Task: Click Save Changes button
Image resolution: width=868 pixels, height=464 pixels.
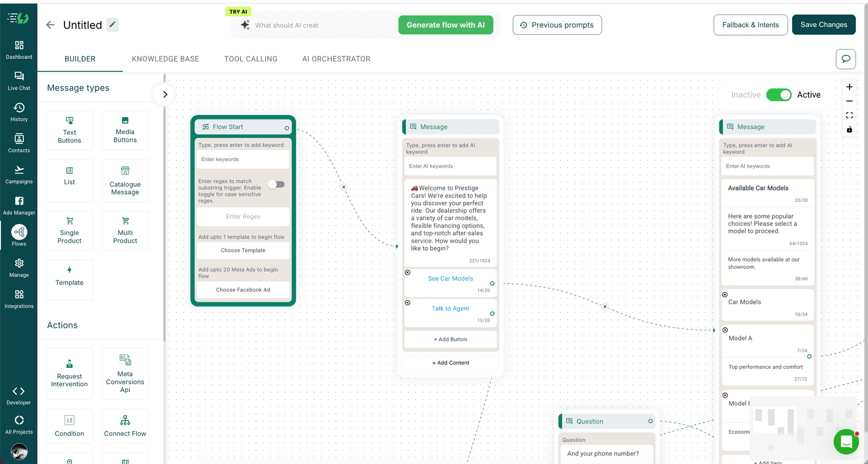Action: point(824,24)
